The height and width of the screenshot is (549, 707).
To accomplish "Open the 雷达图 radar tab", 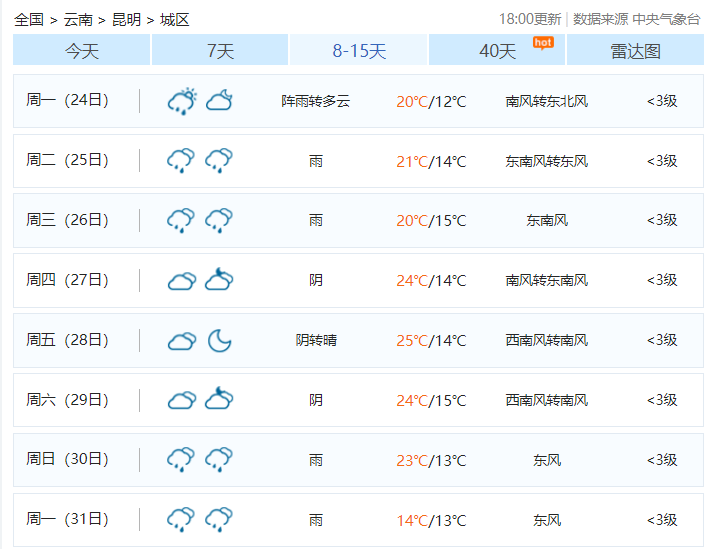I will pos(635,51).
